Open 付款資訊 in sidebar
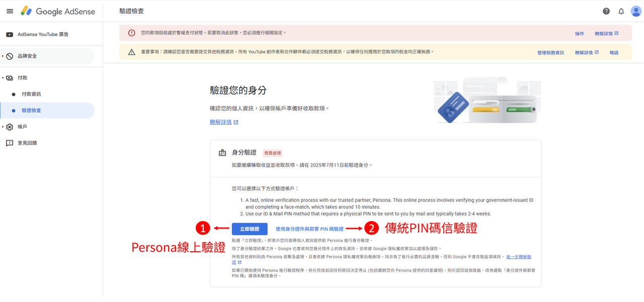Screen dimensions: 644x302 click(x=31, y=94)
